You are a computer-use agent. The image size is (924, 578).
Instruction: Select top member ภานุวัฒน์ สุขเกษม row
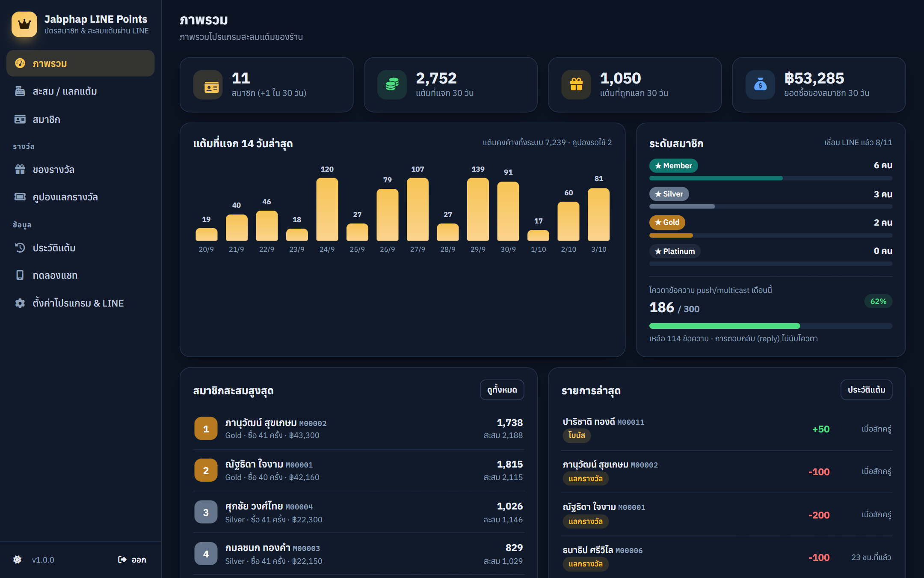coord(358,429)
